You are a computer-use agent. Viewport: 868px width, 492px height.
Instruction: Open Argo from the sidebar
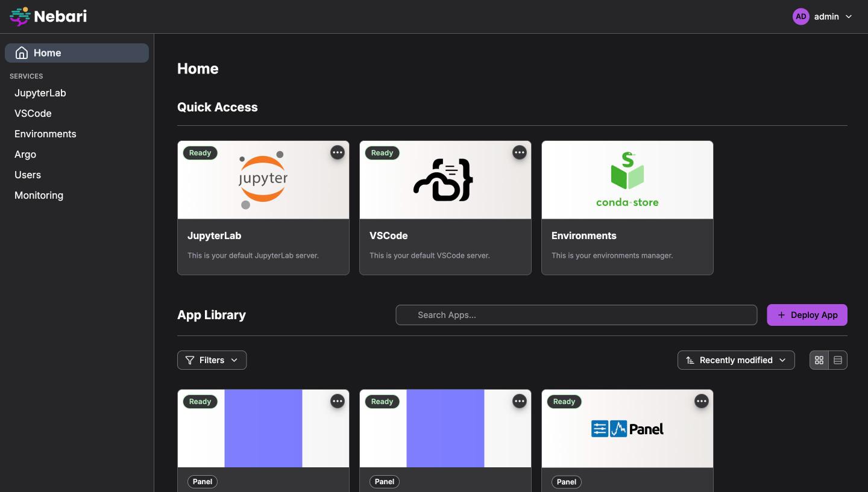pyautogui.click(x=25, y=154)
